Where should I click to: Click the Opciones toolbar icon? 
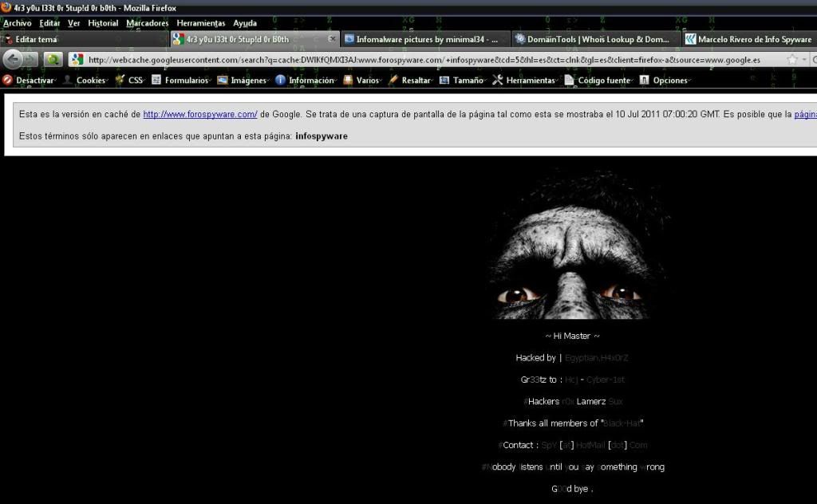[x=644, y=80]
